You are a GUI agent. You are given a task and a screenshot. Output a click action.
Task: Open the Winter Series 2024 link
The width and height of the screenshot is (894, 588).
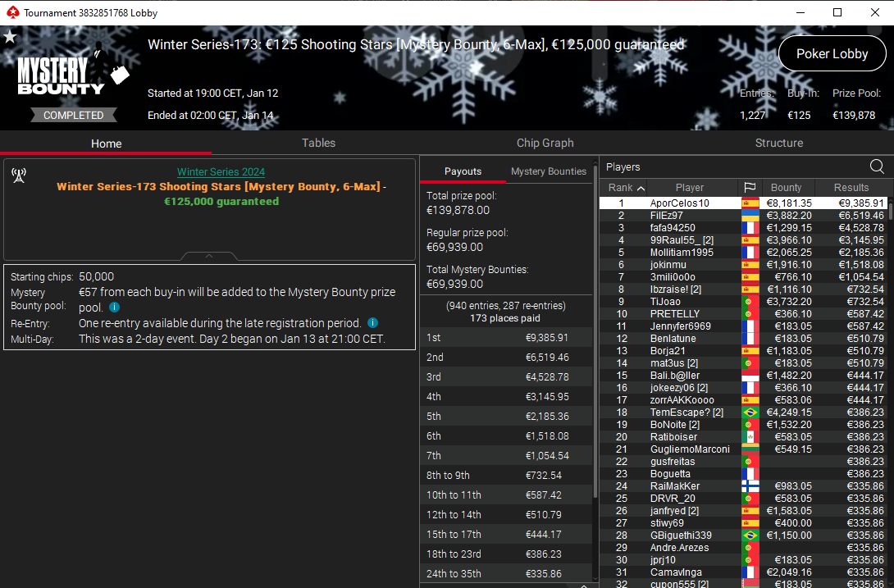tap(221, 171)
